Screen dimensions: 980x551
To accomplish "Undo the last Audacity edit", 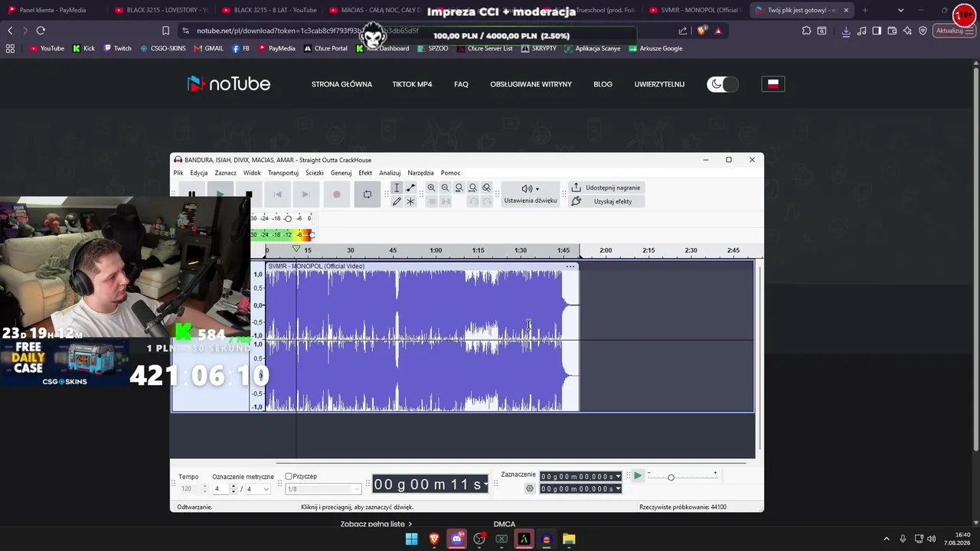I will [473, 201].
